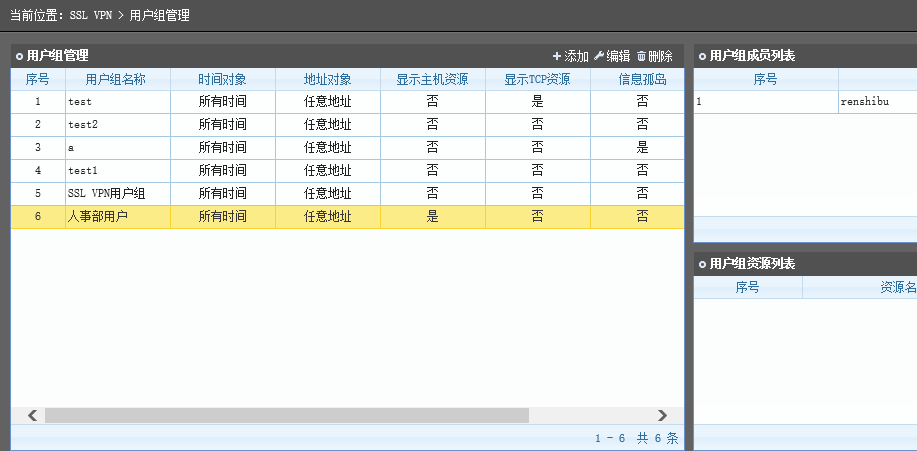The width and height of the screenshot is (917, 451).
Task: Click the 删除 (delete) trash icon
Action: (642, 57)
